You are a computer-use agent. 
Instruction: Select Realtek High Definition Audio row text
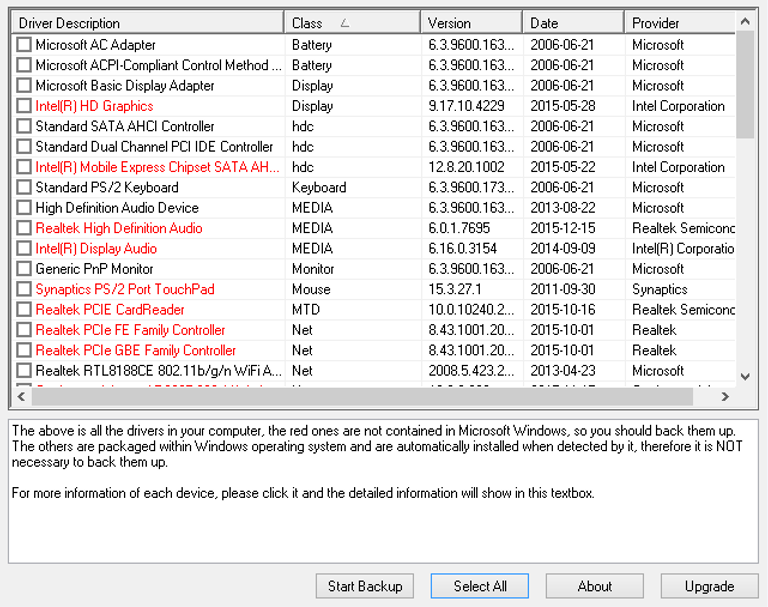[x=119, y=228]
